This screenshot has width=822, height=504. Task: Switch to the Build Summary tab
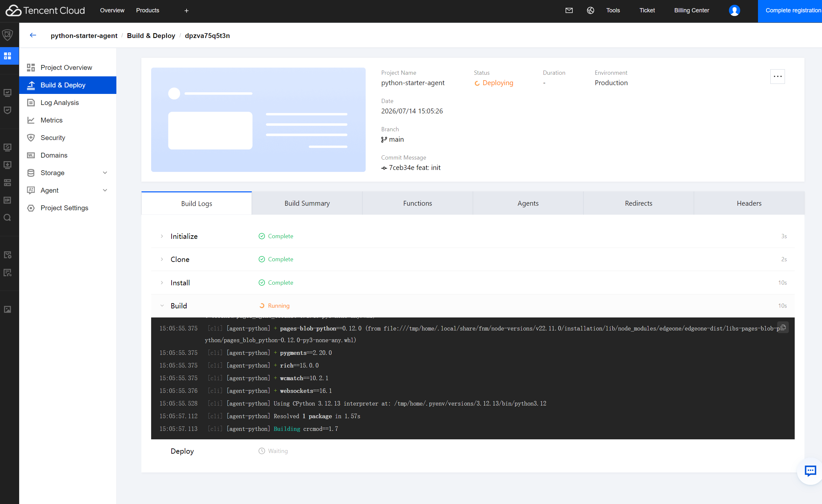tap(307, 203)
